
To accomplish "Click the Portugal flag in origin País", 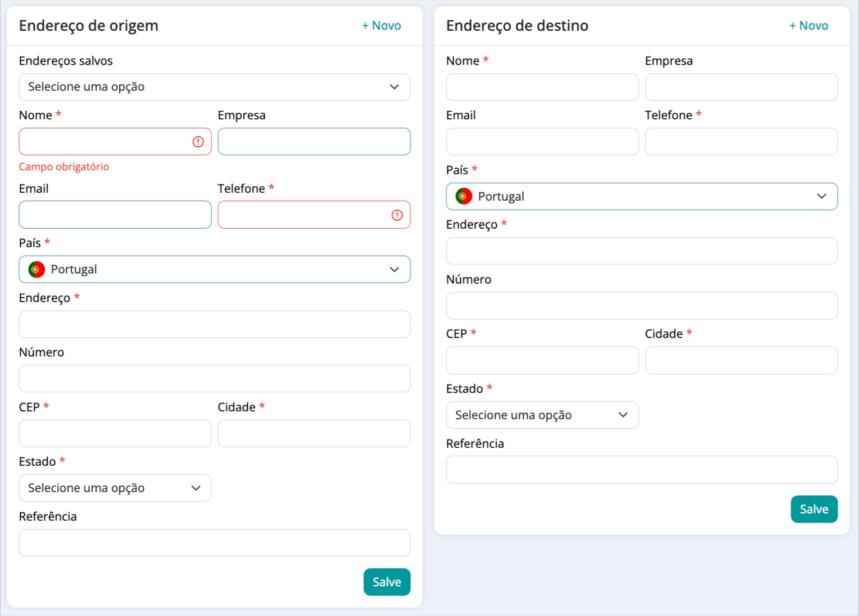I will pos(36,270).
